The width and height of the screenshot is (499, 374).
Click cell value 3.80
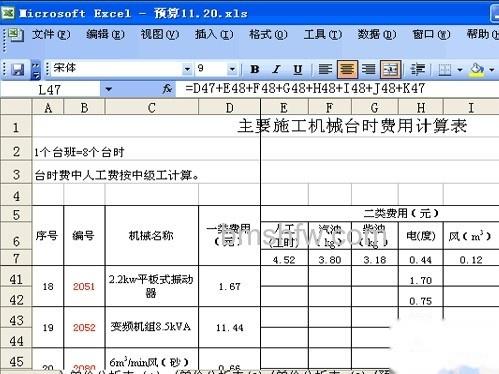coord(330,260)
